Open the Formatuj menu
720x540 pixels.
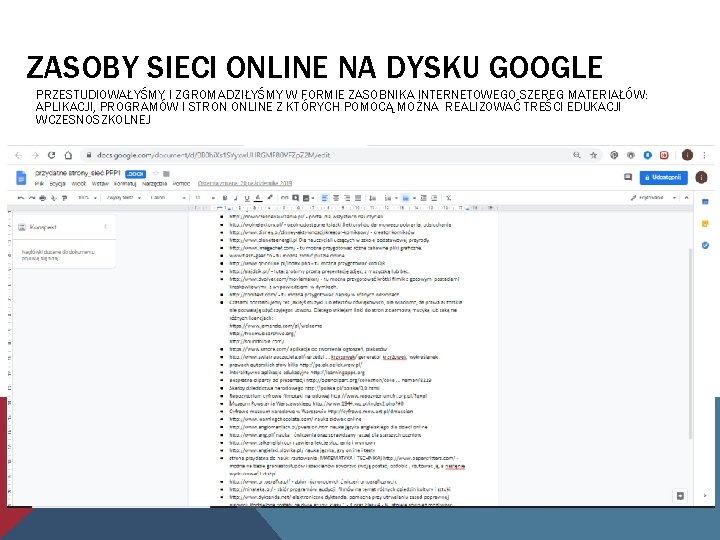125,184
